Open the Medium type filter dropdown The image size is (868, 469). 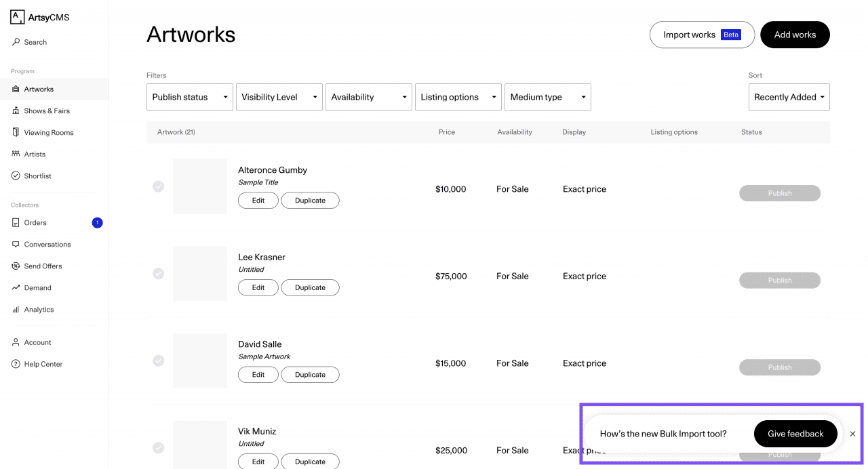[548, 97]
